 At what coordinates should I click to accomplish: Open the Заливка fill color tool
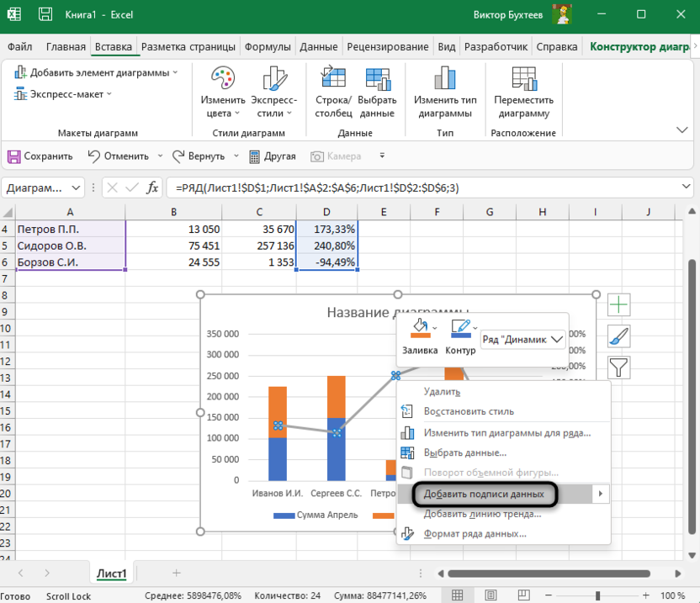[420, 336]
